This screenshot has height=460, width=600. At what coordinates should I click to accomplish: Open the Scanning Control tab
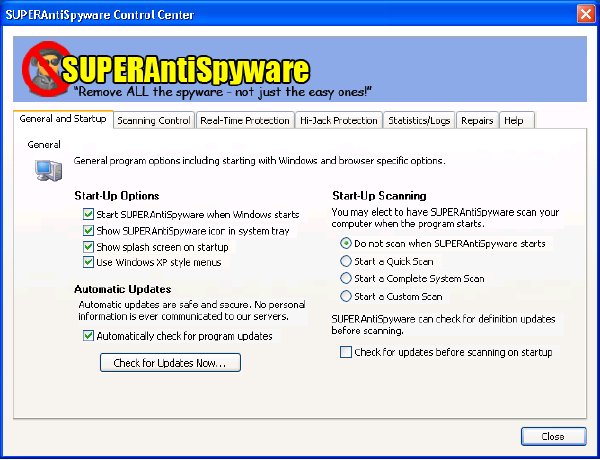(x=154, y=121)
